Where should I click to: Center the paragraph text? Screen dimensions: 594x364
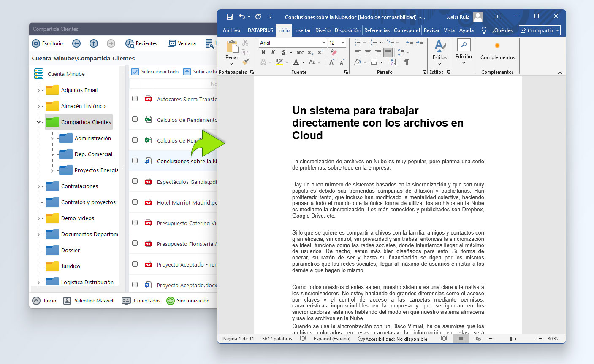368,52
